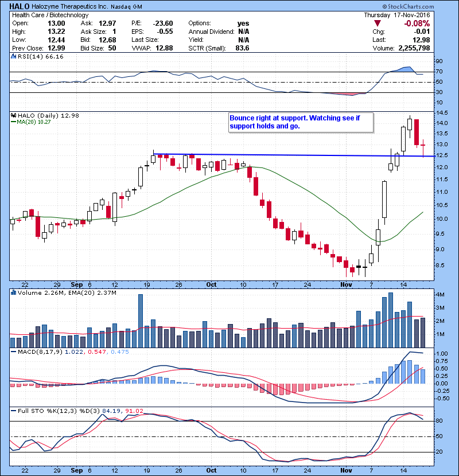Click the Bid Size value 50
Image resolution: width=459 pixels, height=476 pixels.
click(112, 48)
